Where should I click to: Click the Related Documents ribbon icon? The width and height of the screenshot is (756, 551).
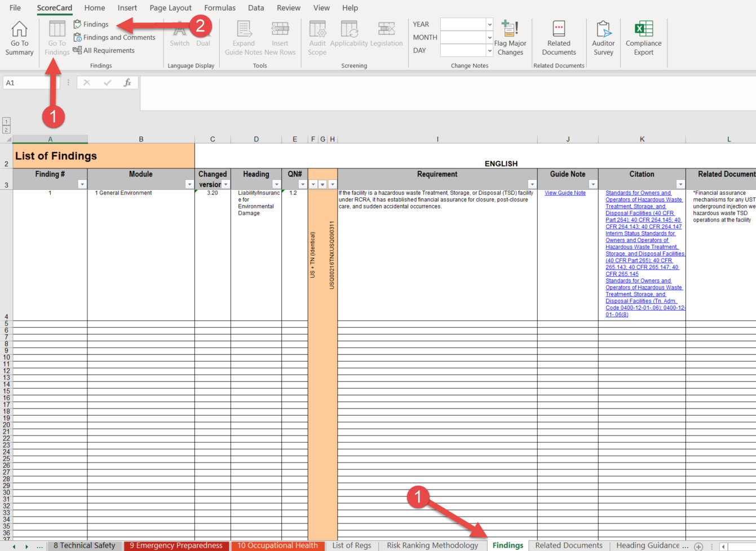tap(559, 38)
